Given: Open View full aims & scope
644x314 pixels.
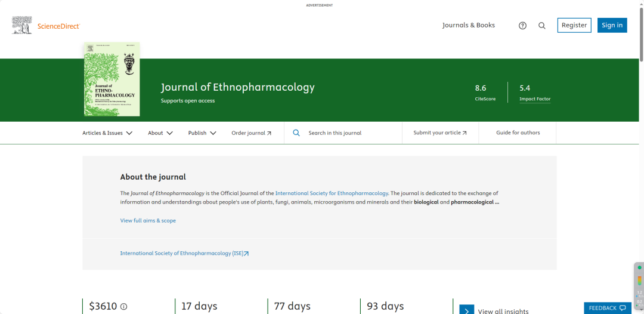Looking at the screenshot, I should [148, 221].
